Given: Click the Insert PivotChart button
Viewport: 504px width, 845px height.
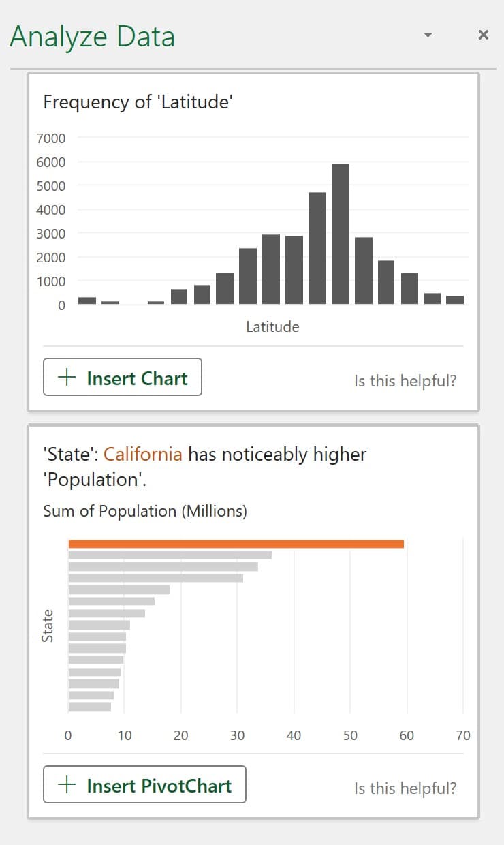Looking at the screenshot, I should (144, 784).
